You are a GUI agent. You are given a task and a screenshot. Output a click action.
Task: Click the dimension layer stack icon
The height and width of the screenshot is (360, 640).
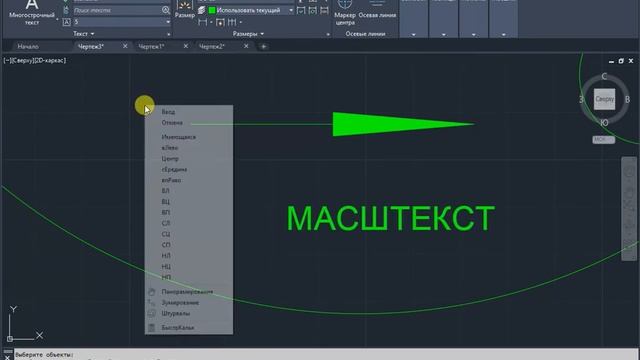[x=202, y=10]
